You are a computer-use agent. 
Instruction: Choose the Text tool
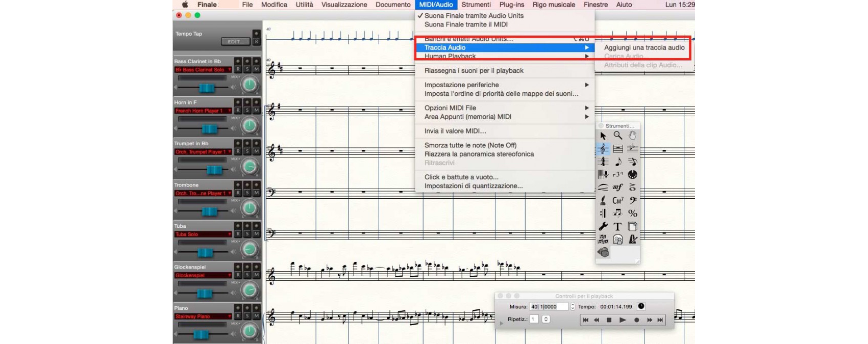pos(617,226)
